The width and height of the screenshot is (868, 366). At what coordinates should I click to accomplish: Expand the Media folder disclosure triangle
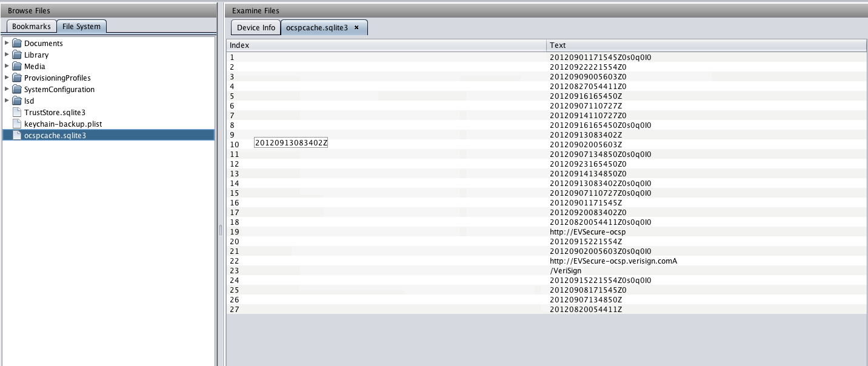7,66
